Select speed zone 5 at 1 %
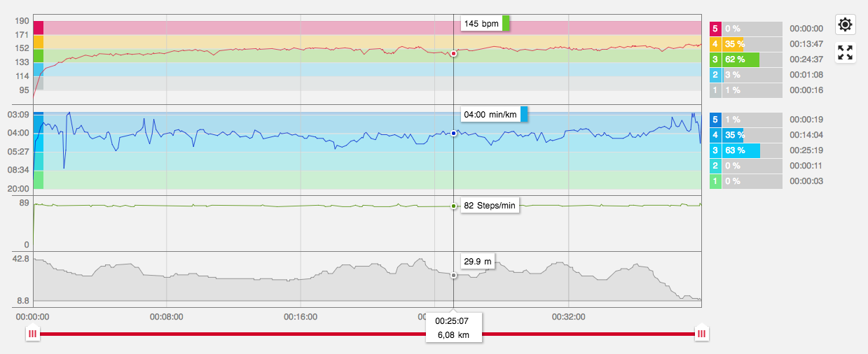 point(745,119)
